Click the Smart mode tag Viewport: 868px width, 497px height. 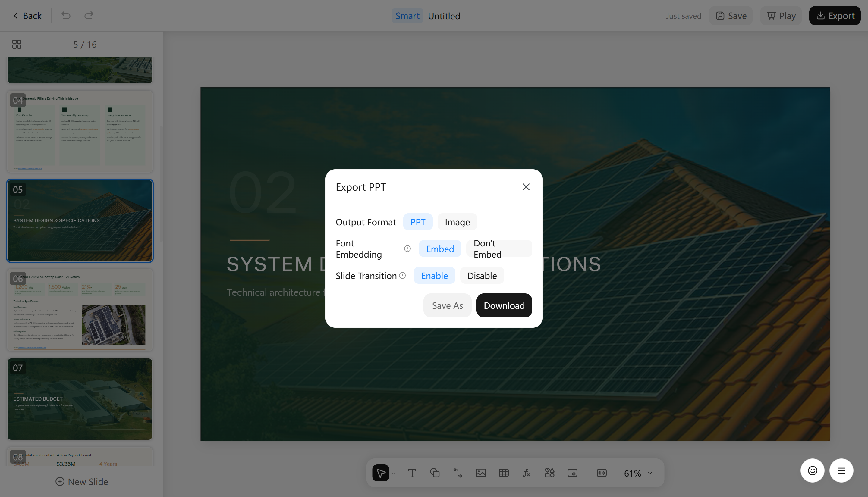pyautogui.click(x=407, y=16)
